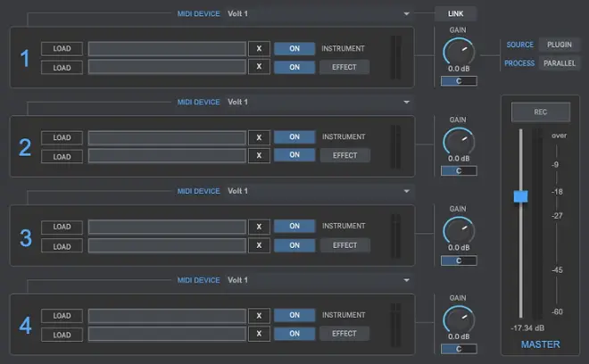Click the EFFECT button on channel 4
This screenshot has width=589, height=364.
[x=344, y=334]
